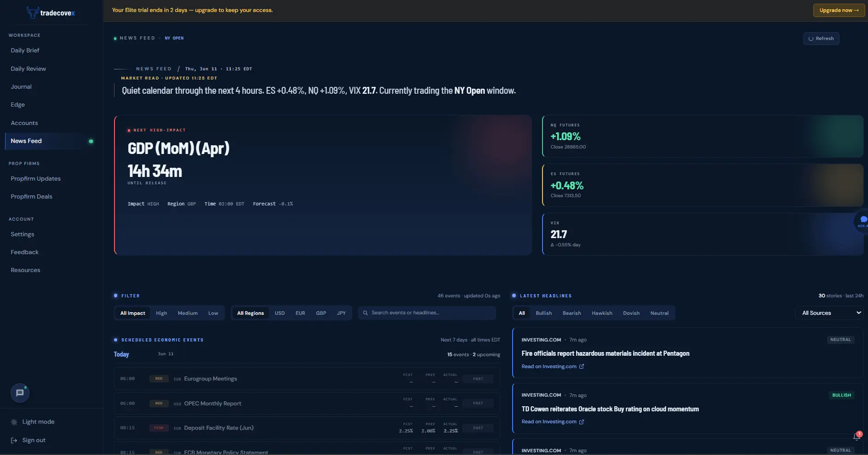Open Daily Review page

(x=29, y=68)
